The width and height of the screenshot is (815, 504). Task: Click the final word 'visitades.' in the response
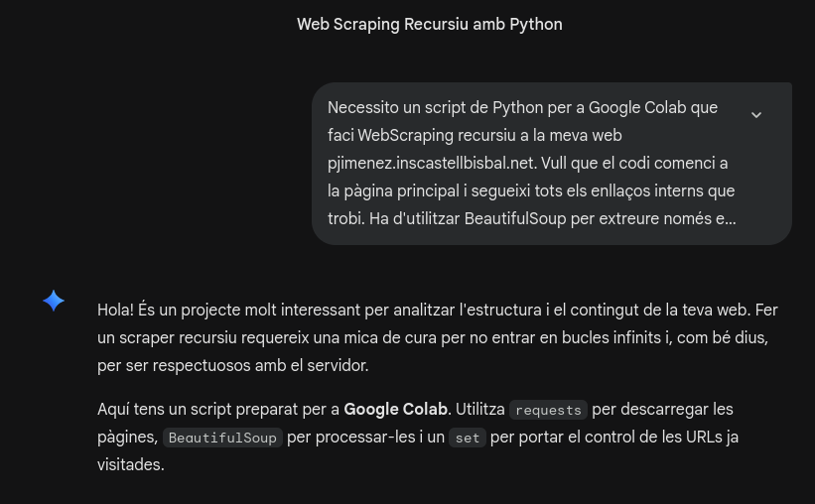(x=131, y=465)
